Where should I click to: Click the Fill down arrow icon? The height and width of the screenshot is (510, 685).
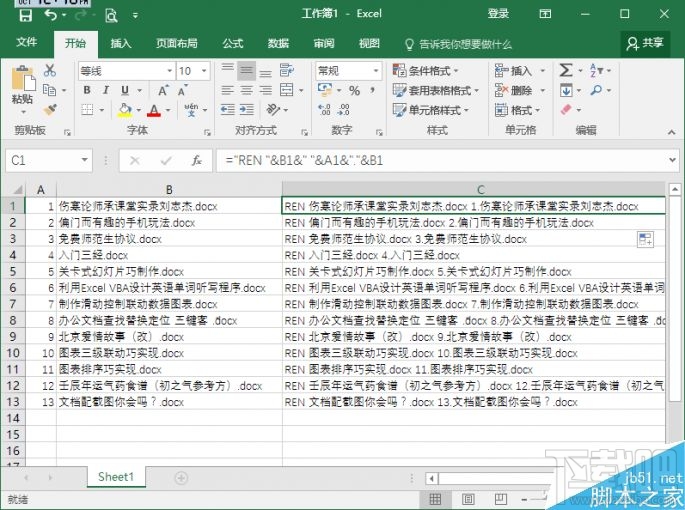pyautogui.click(x=566, y=90)
